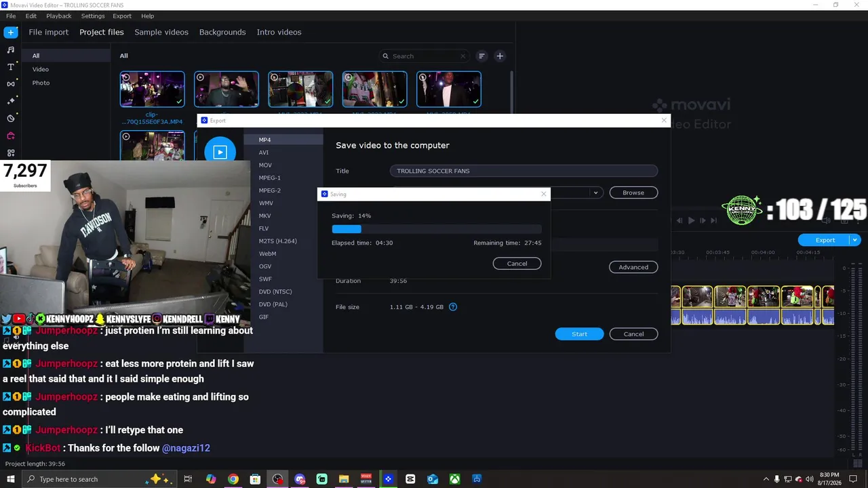
Task: Step to the next frame in preview
Action: click(703, 220)
